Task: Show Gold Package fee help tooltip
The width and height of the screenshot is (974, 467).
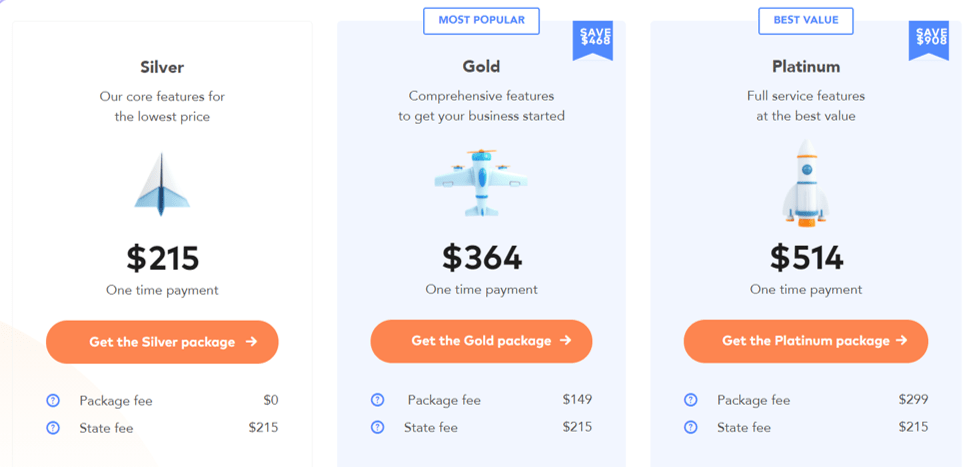Action: (377, 400)
